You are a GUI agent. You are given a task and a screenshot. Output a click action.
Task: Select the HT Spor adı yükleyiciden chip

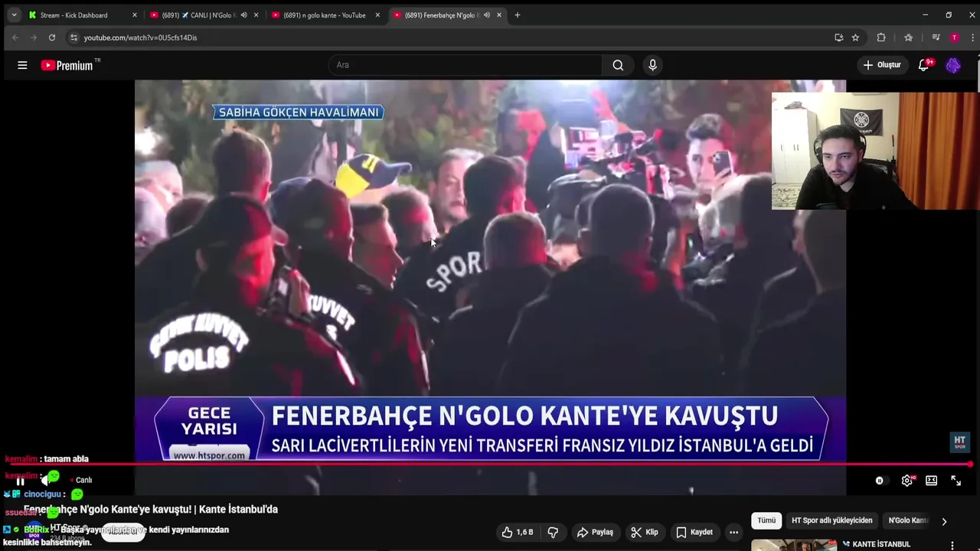(x=832, y=520)
